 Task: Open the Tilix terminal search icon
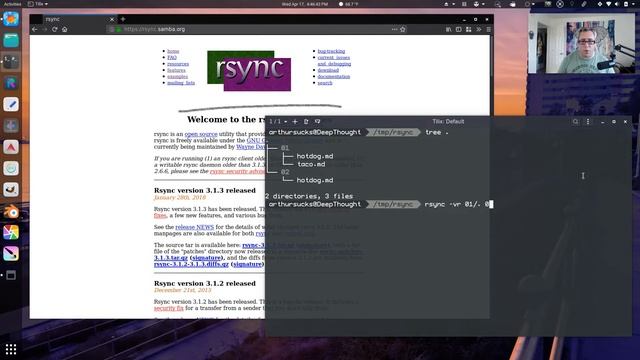click(x=576, y=122)
